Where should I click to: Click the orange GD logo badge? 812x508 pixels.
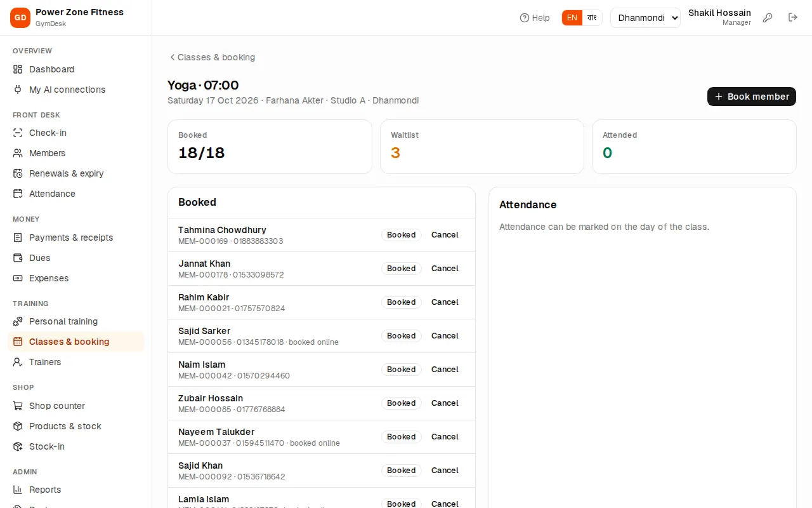20,18
